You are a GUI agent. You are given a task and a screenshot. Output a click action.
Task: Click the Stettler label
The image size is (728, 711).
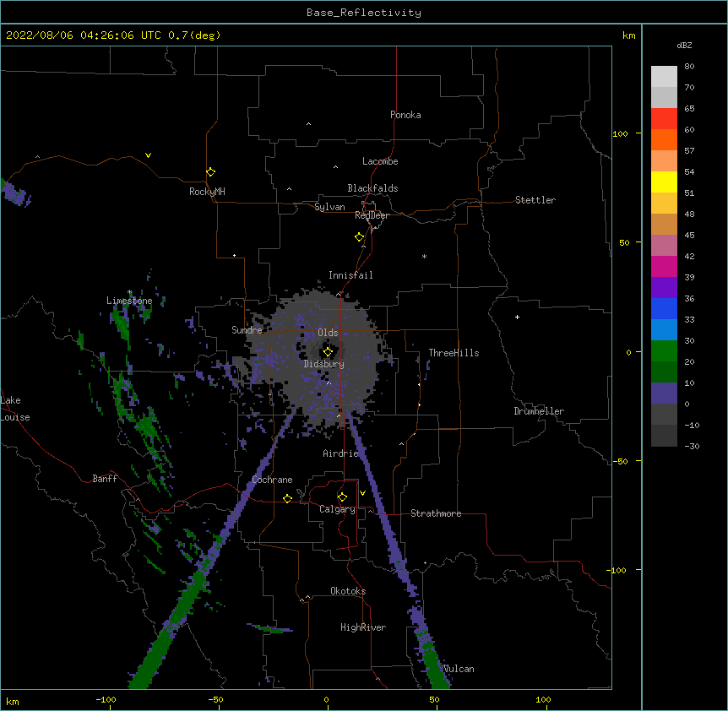click(535, 200)
